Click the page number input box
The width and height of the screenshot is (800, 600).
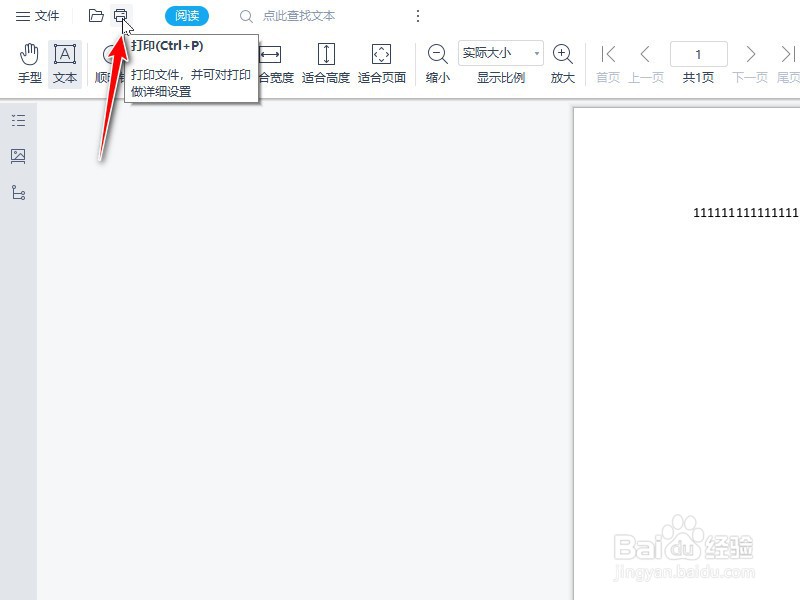(x=698, y=54)
